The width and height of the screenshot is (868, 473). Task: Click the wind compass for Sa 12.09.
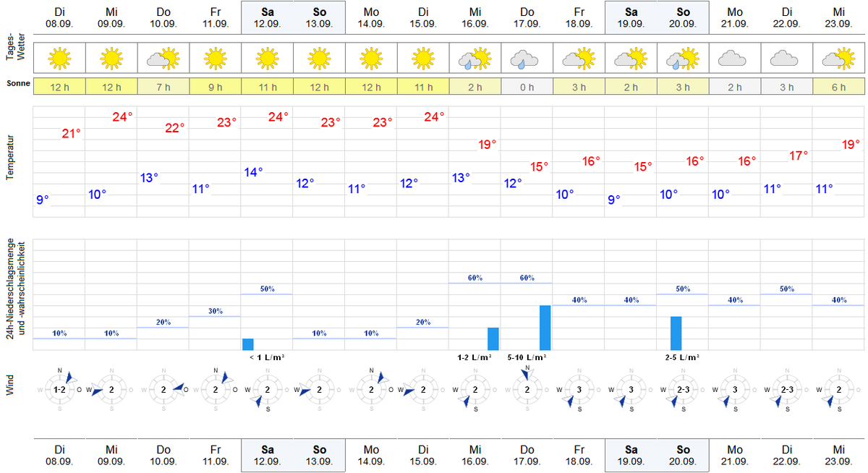pos(267,390)
